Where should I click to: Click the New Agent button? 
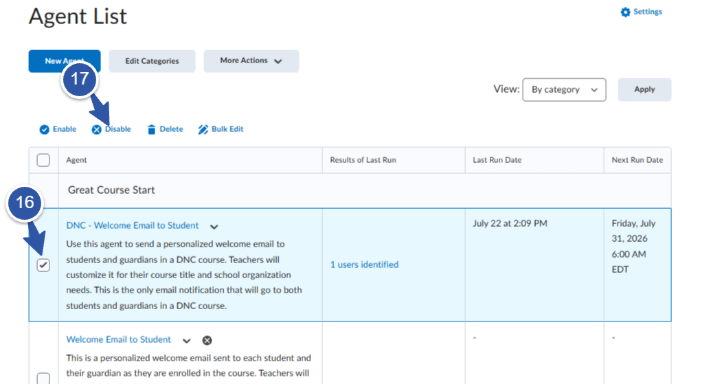65,61
